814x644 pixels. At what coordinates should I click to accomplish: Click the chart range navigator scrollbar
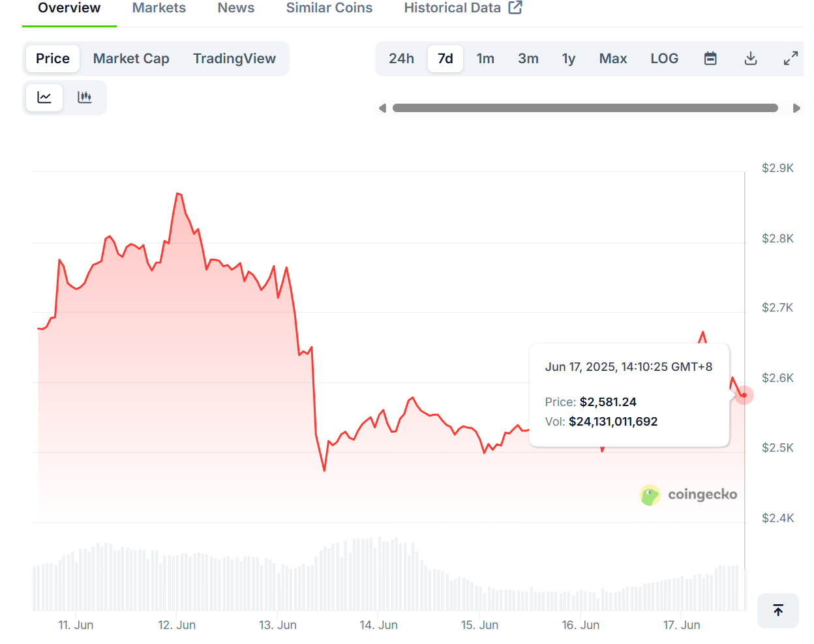click(585, 108)
